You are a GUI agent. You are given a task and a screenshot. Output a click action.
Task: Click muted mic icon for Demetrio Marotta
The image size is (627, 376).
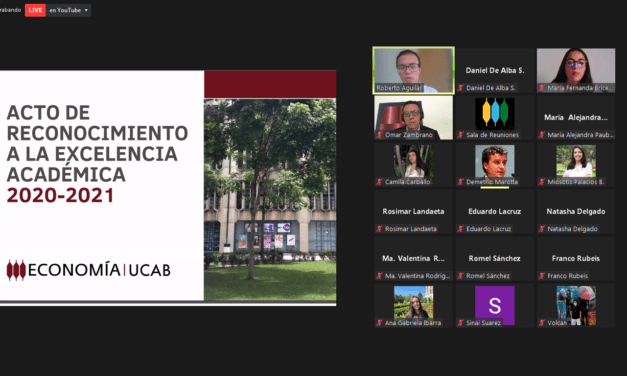click(461, 182)
